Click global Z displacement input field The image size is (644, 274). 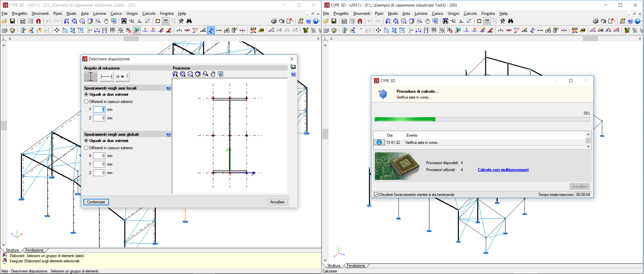point(99,173)
